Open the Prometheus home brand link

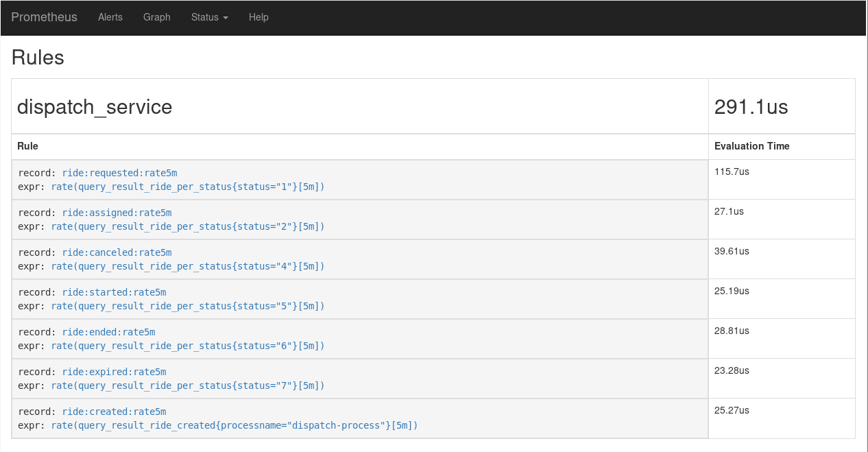coord(45,17)
